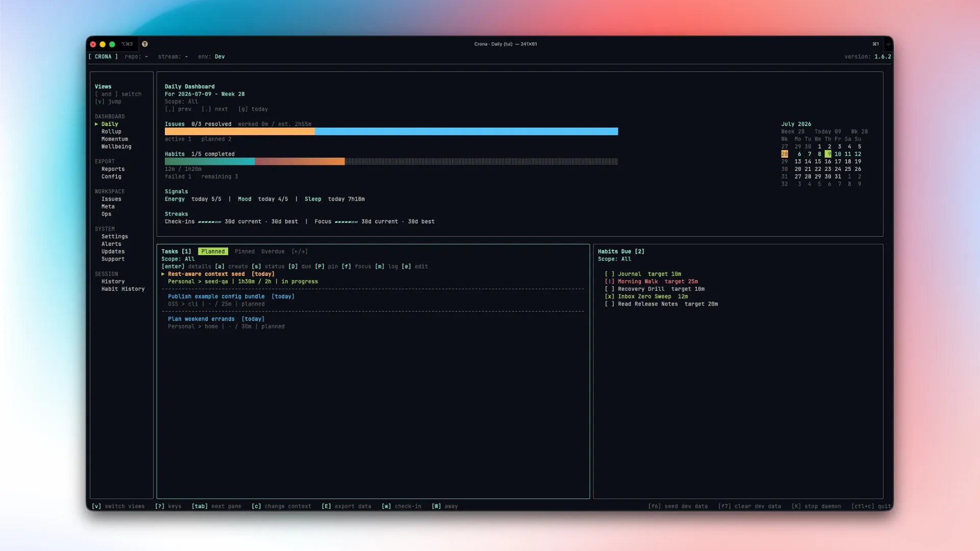This screenshot has height=551, width=980.
Task: Open a new terminal tab with plus
Action: (x=888, y=44)
